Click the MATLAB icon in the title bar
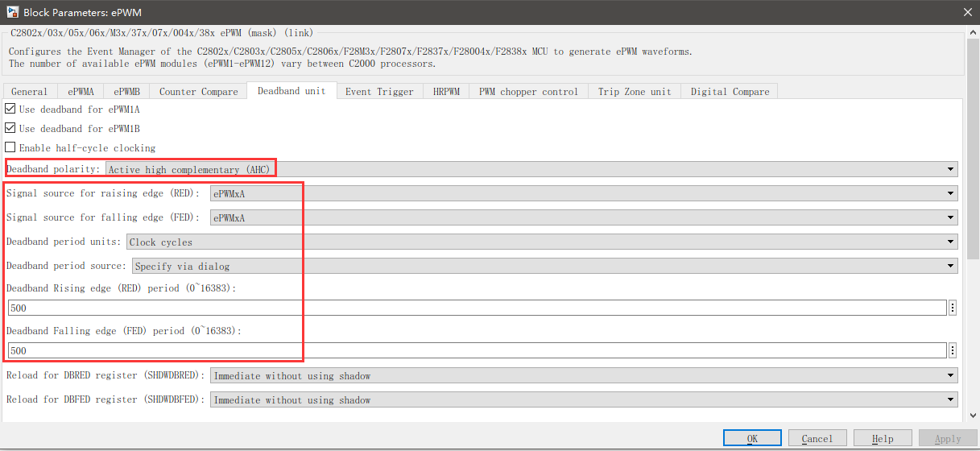Image resolution: width=980 pixels, height=451 pixels. point(11,11)
